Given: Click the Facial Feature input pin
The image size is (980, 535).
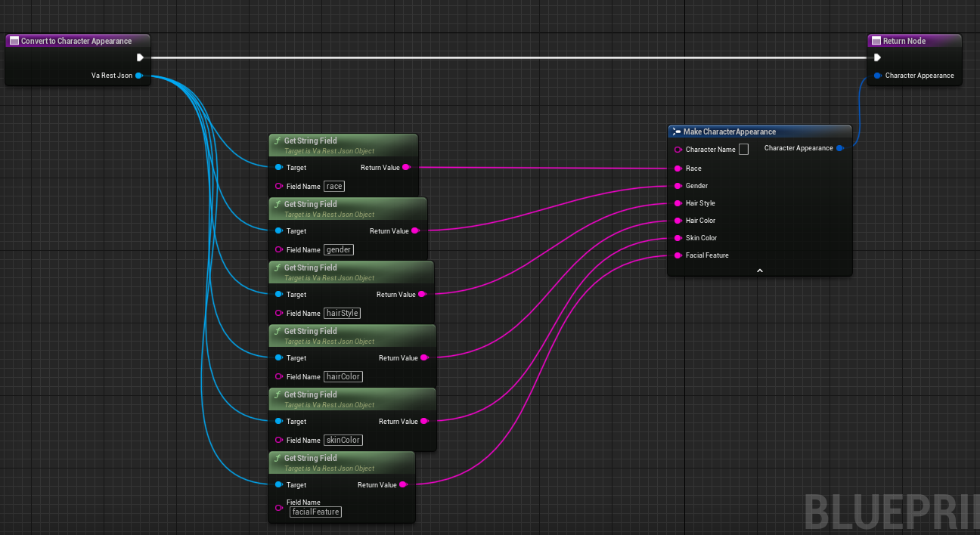Looking at the screenshot, I should [x=678, y=255].
